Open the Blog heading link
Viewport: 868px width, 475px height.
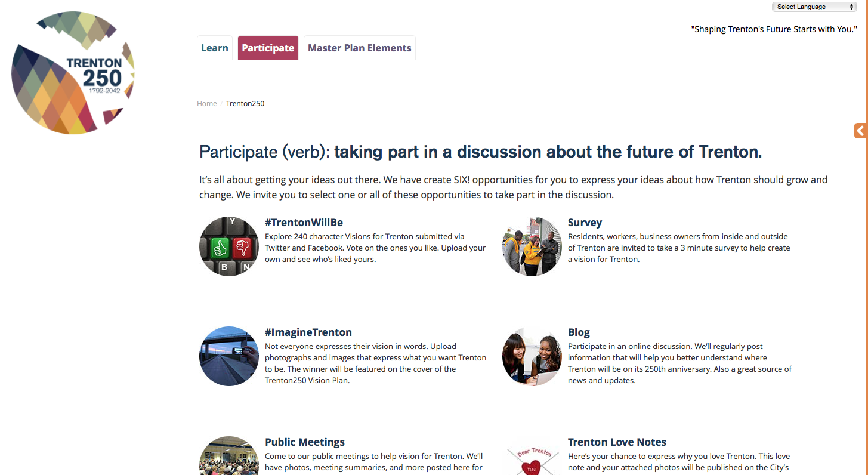(x=579, y=332)
